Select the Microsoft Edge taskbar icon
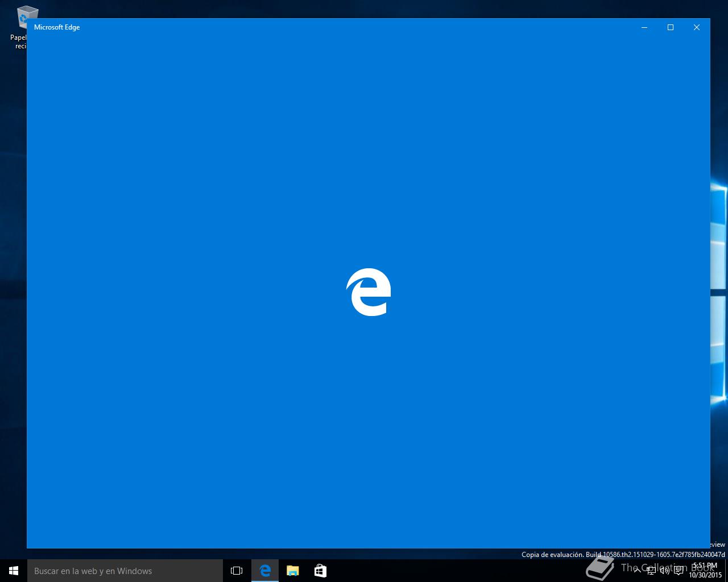Screen dimensions: 728x582 tap(265, 571)
